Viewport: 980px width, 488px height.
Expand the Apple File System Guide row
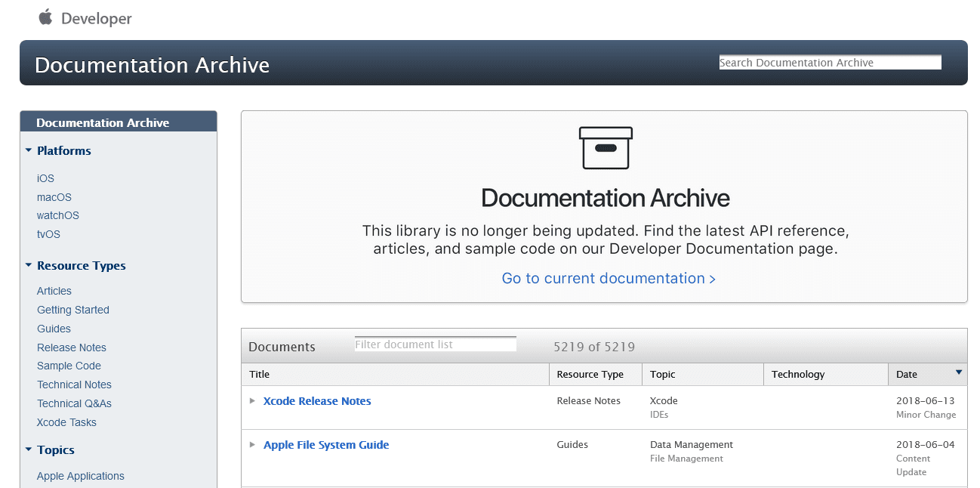[253, 445]
